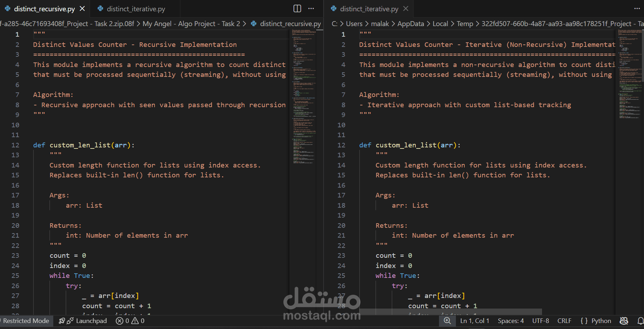Place cursor on 'This module implements a non-recursive algorithm'
This screenshot has width=644, height=329.
[x=487, y=65]
